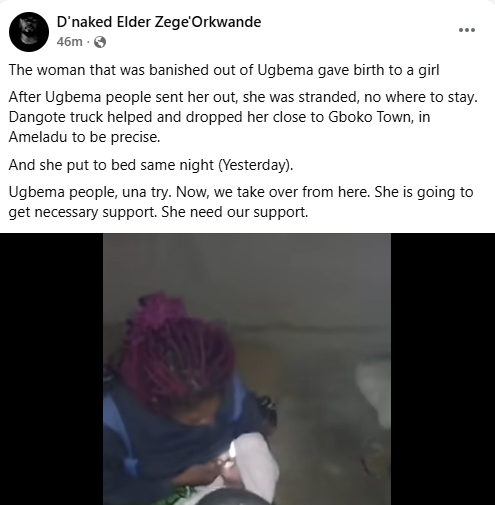Click the paragraph beginning "Ugbema people, una try"
Viewport: 495px width, 505px height.
click(x=241, y=202)
